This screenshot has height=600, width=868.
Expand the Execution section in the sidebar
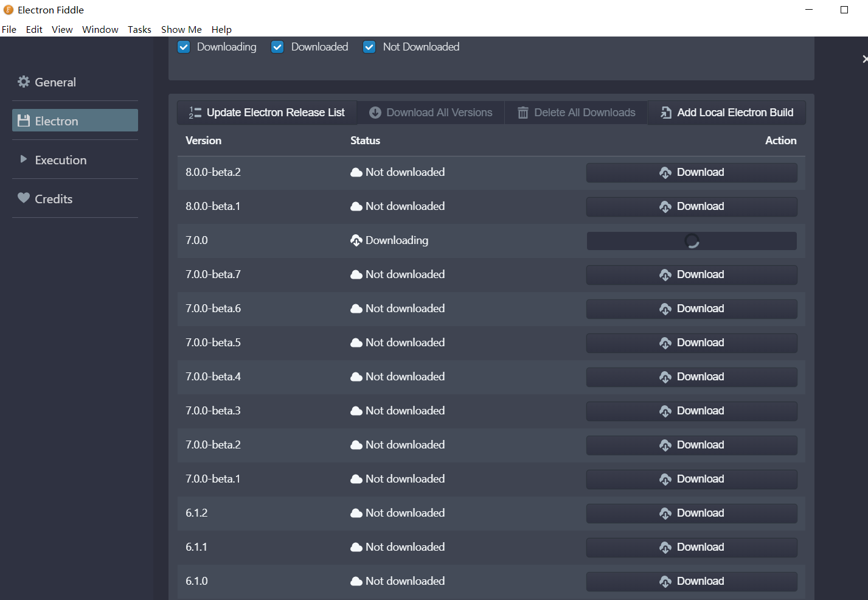pyautogui.click(x=60, y=159)
